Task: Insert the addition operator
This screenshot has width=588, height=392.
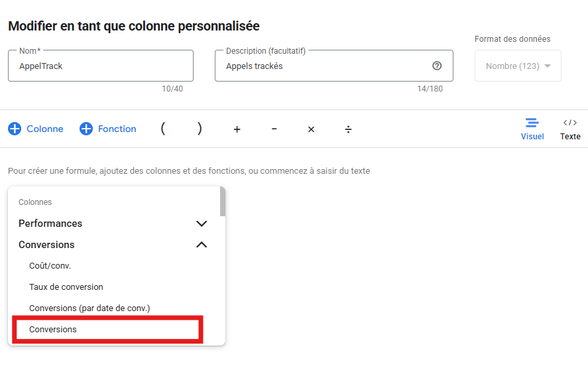Action: pos(237,129)
